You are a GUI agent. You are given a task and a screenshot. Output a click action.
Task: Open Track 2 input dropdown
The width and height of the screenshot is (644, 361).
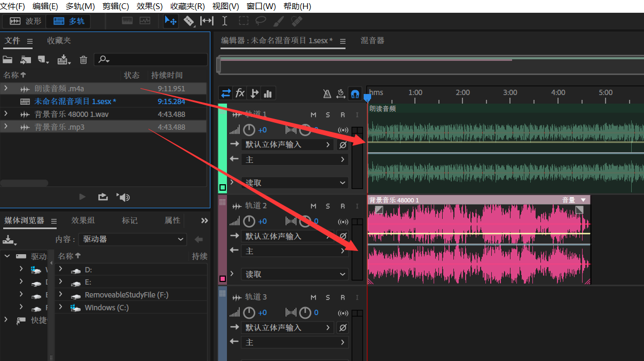tap(287, 236)
